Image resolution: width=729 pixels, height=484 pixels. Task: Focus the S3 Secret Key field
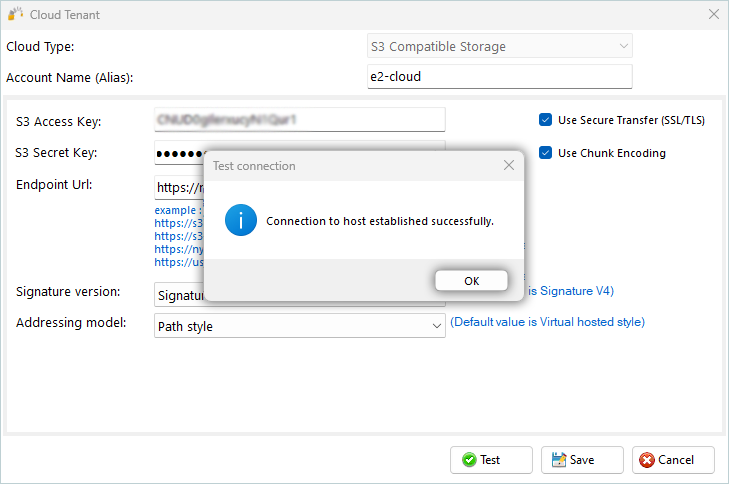pos(180,154)
